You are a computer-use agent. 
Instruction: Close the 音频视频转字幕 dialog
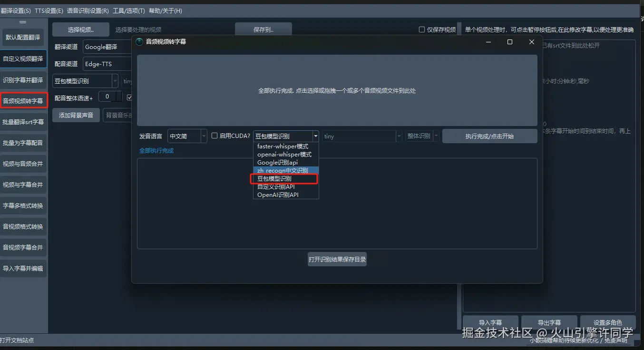pos(532,42)
